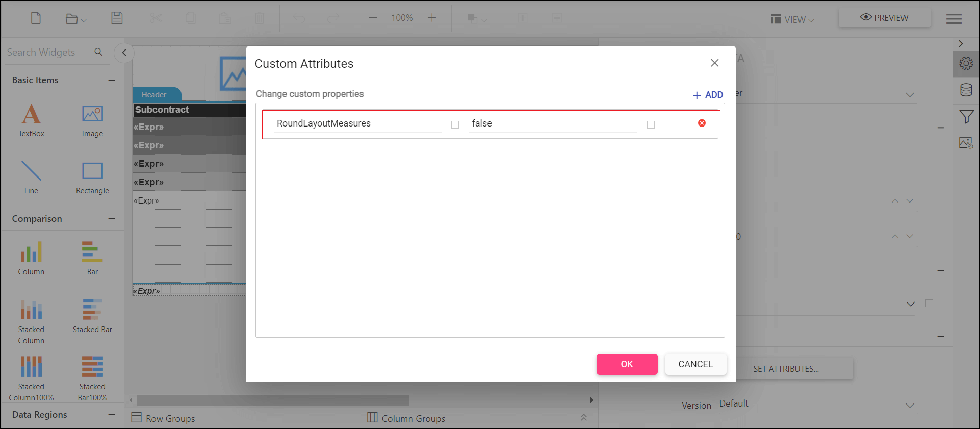
Task: Click the save report icon
Action: coord(117,18)
